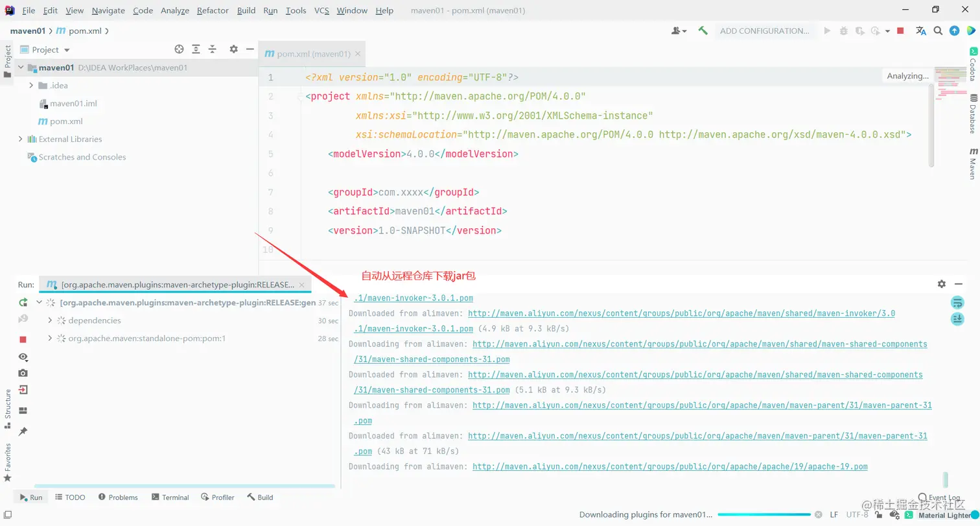Open the Terminal tool window tab
Viewport: 980px width, 526px height.
170,497
